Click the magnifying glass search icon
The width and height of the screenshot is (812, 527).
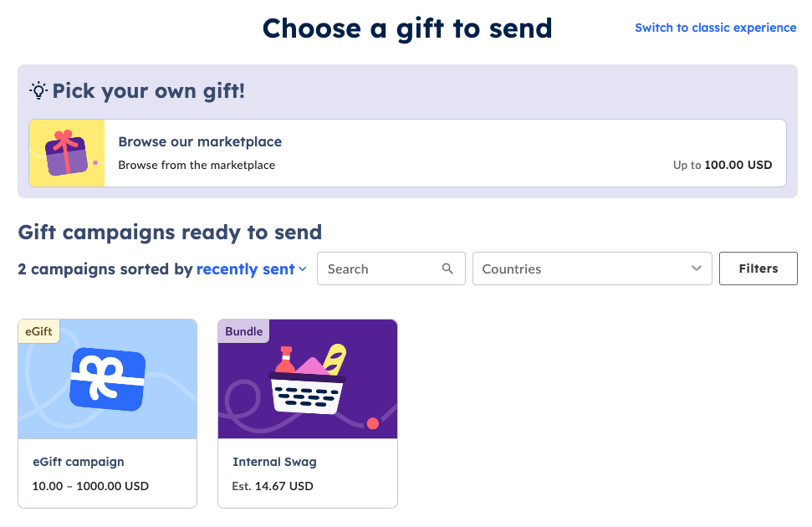tap(447, 269)
